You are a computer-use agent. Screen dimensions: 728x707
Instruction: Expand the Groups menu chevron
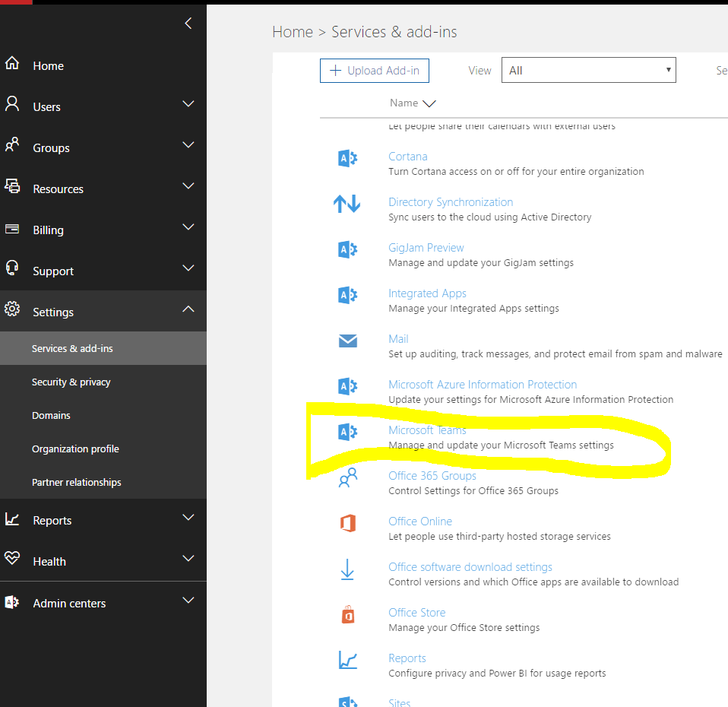pyautogui.click(x=188, y=144)
